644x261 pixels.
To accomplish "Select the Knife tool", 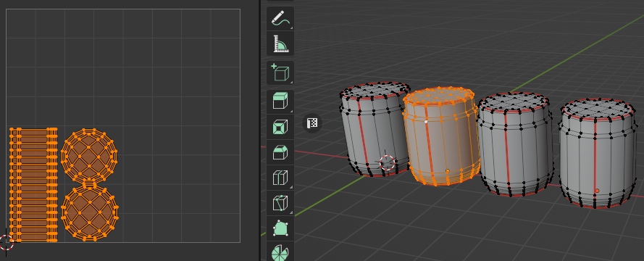I will pos(280,203).
